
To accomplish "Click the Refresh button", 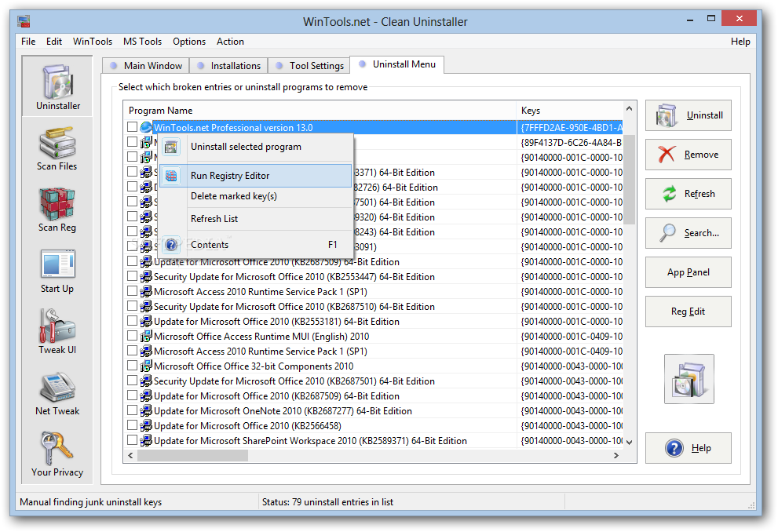I will (x=689, y=194).
